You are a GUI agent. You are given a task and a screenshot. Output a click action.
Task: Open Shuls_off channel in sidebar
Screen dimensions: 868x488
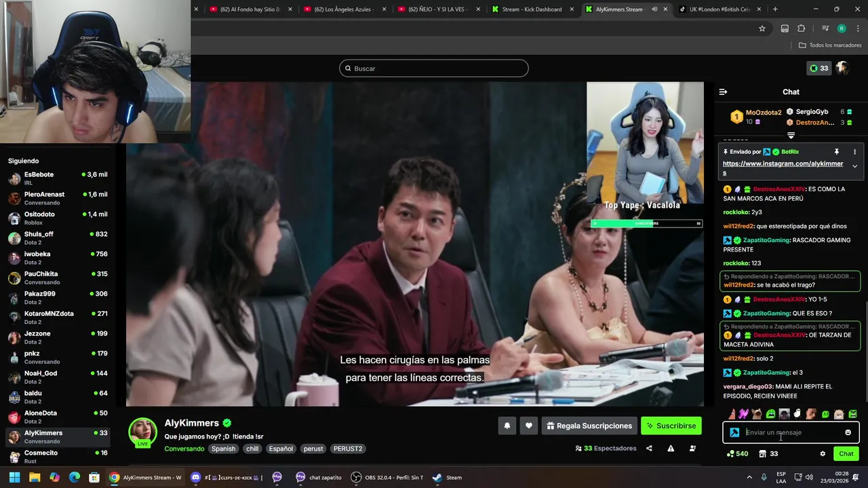(58, 238)
